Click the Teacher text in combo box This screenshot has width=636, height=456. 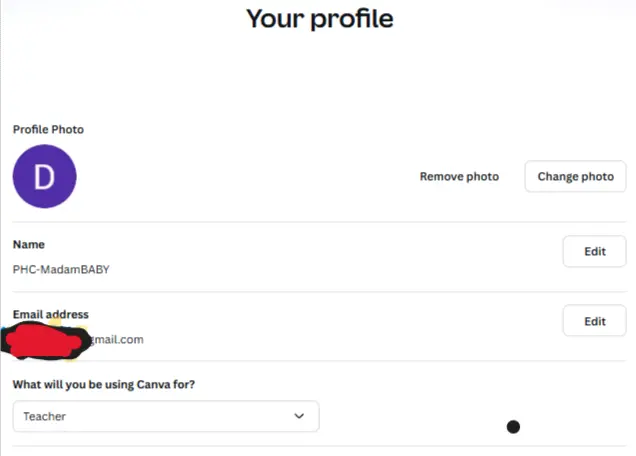(x=45, y=416)
